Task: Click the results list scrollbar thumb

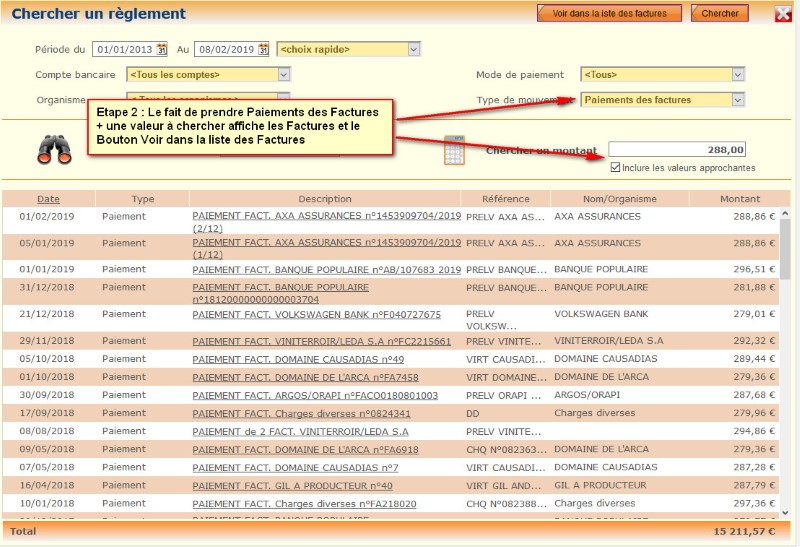Action: [x=785, y=249]
